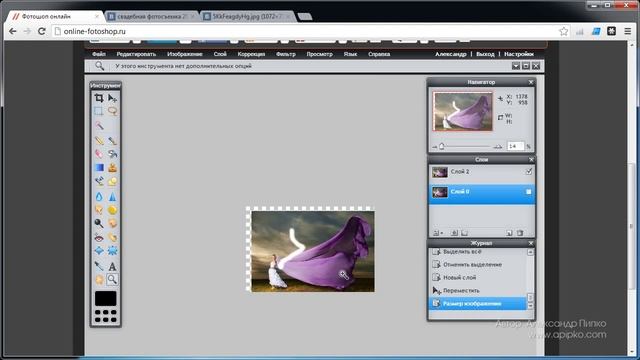The width and height of the screenshot is (640, 360).
Task: Open the Просмотр menu
Action: click(x=319, y=54)
